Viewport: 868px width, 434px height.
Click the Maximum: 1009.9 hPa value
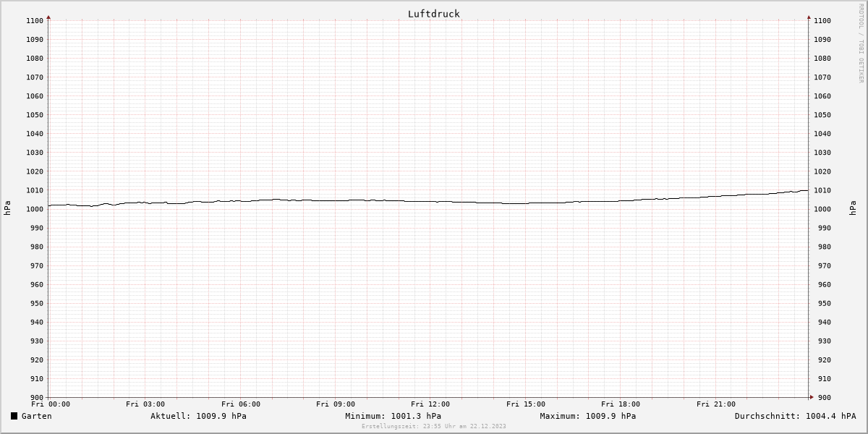[x=588, y=416]
